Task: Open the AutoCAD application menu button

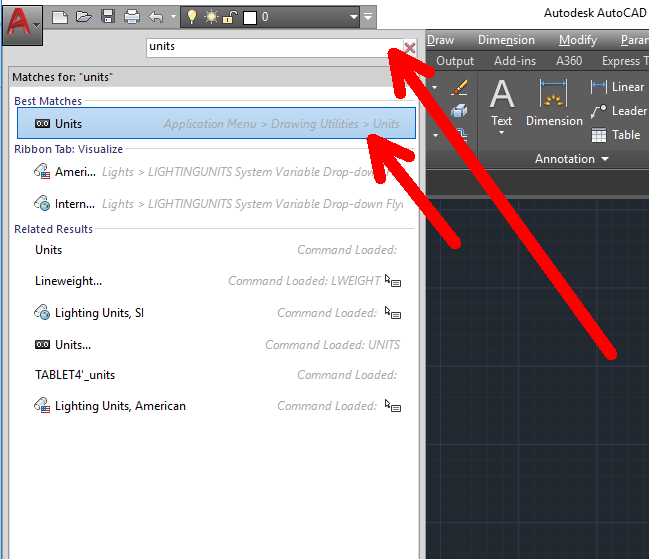Action: [22, 24]
